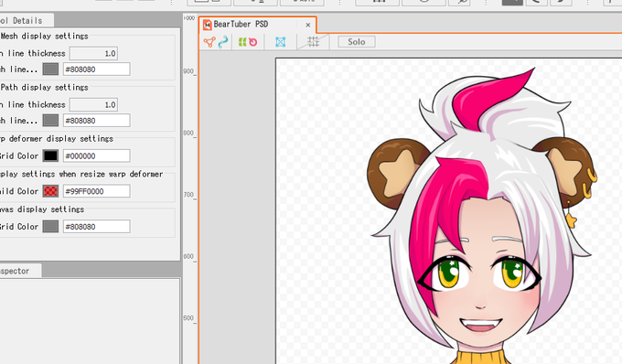Click the Path display settings heading
This screenshot has height=364, width=622.
click(45, 87)
